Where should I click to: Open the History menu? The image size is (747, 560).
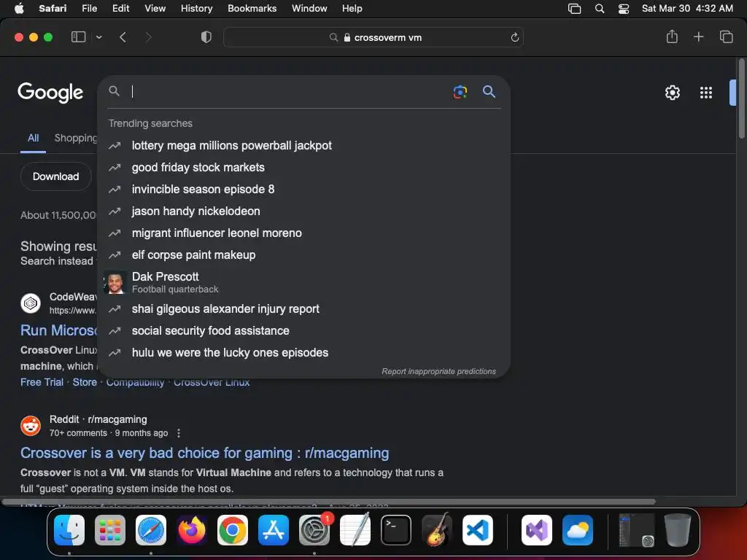196,9
